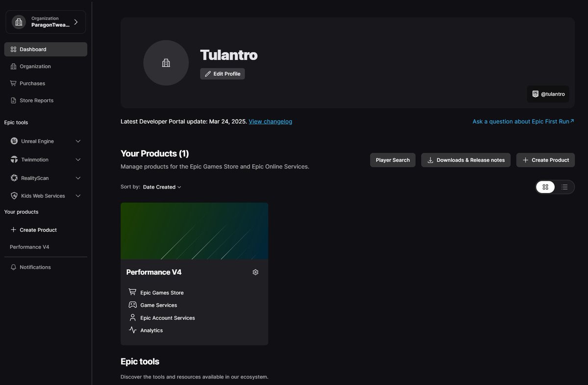Click the Performance V4 card title
The height and width of the screenshot is (385, 588).
154,272
